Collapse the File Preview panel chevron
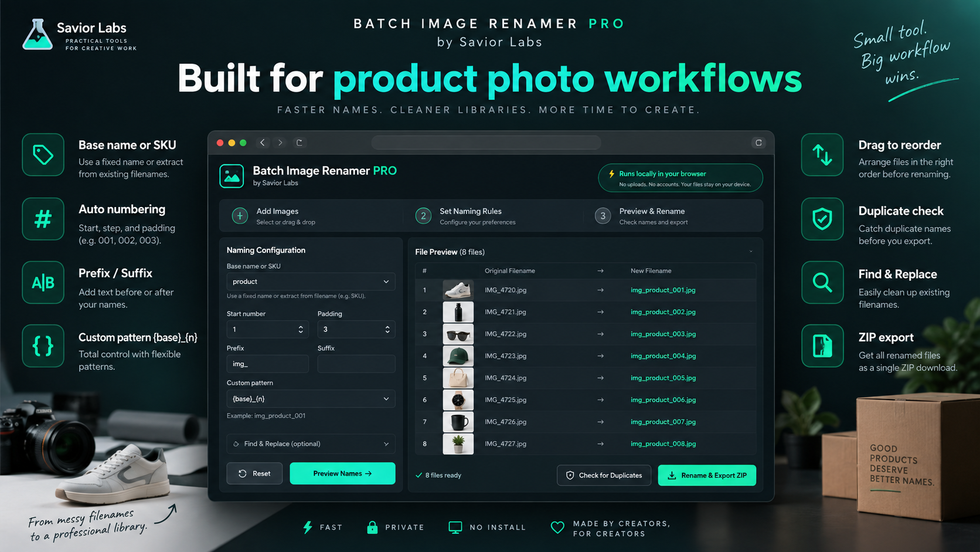 751,252
